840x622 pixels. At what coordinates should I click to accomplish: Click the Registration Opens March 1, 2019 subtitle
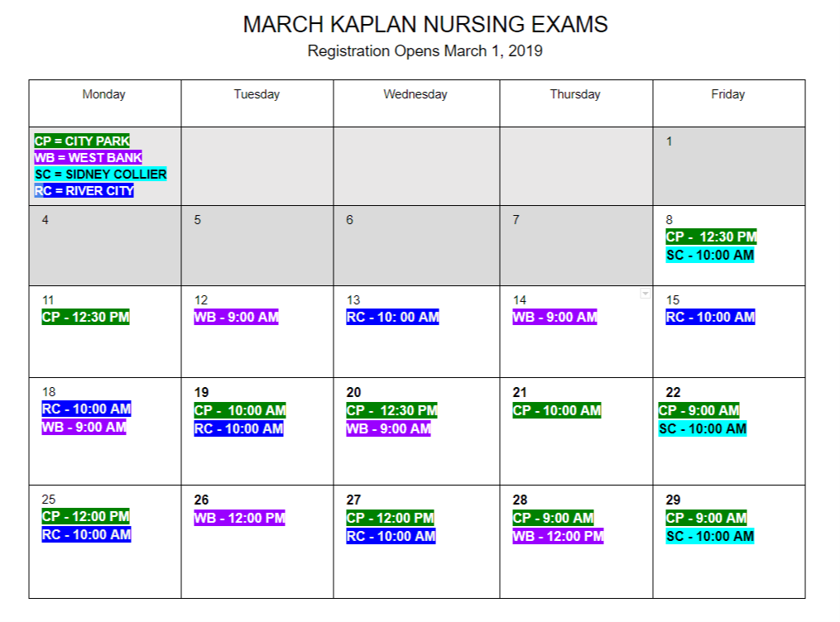(425, 51)
